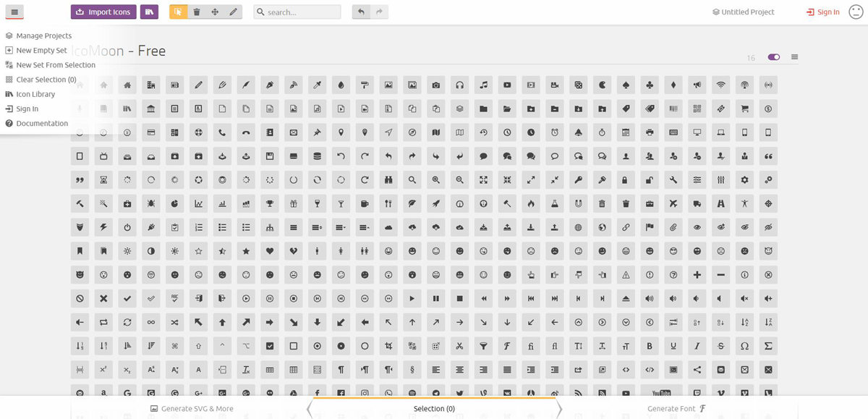Activate the Select mode tool
This screenshot has width=868, height=419.
[179, 12]
